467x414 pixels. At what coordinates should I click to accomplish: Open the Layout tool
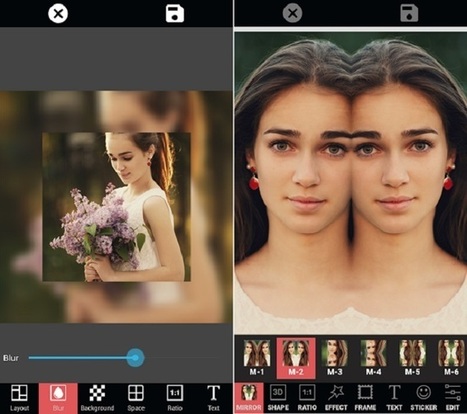(19, 398)
